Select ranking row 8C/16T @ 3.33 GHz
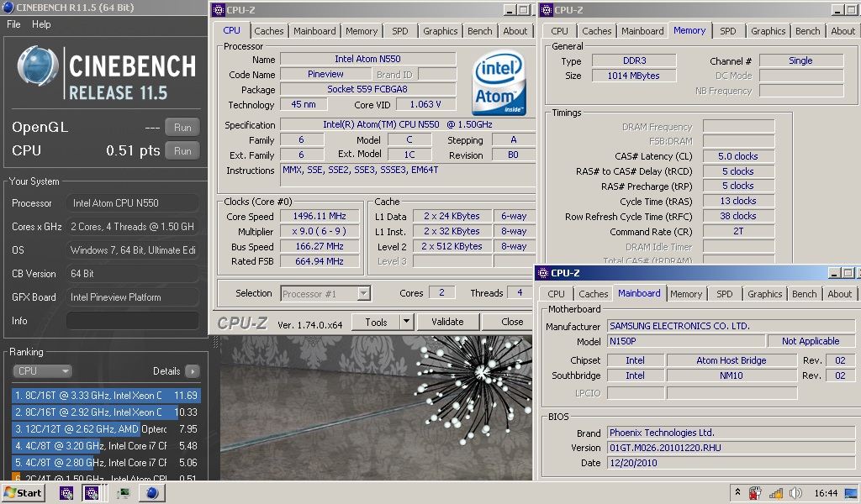This screenshot has width=861, height=504. (x=106, y=396)
